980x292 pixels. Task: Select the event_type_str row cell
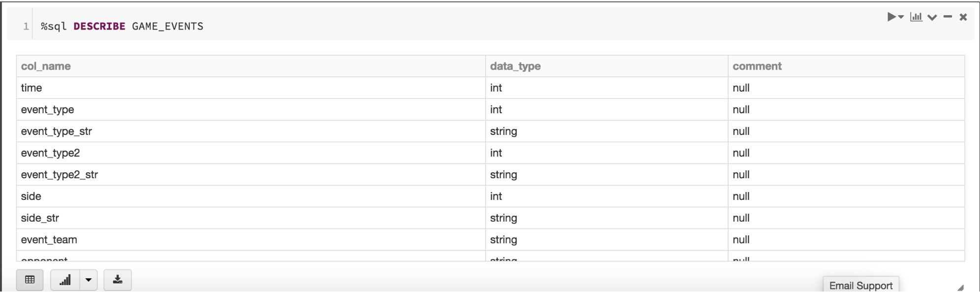point(56,131)
